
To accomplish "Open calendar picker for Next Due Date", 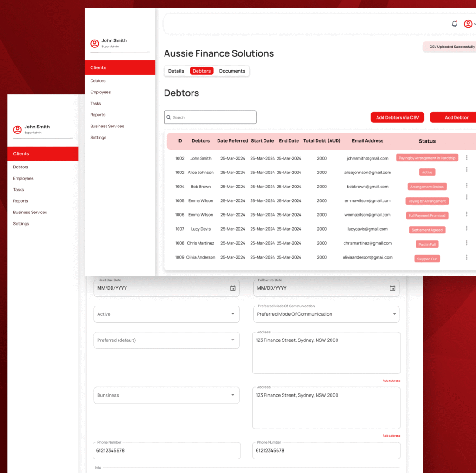I will pos(233,288).
